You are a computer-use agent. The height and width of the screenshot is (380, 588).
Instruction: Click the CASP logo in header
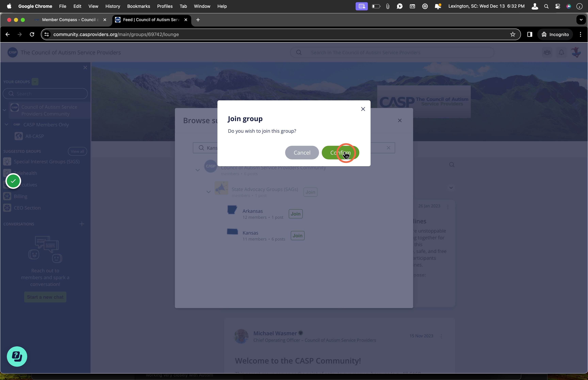click(13, 53)
